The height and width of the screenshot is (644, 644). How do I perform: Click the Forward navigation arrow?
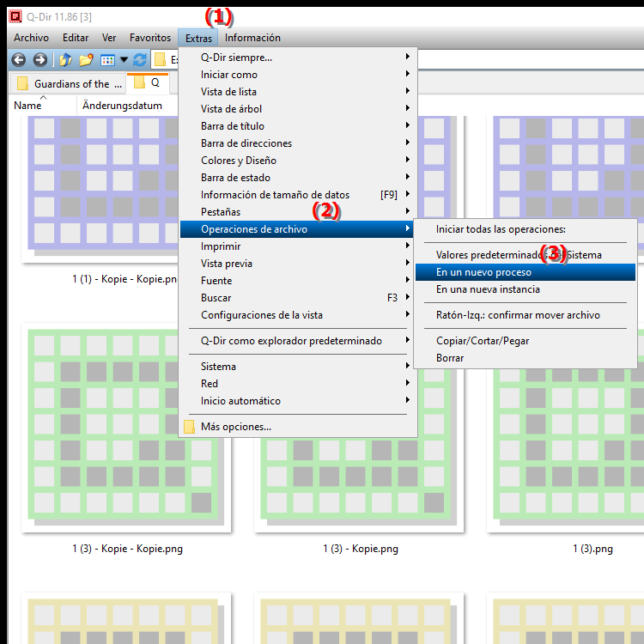(39, 60)
